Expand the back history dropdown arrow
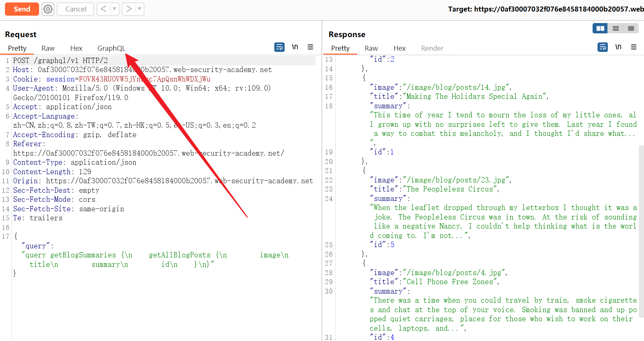Screen dimensions: 644x341 pos(114,9)
